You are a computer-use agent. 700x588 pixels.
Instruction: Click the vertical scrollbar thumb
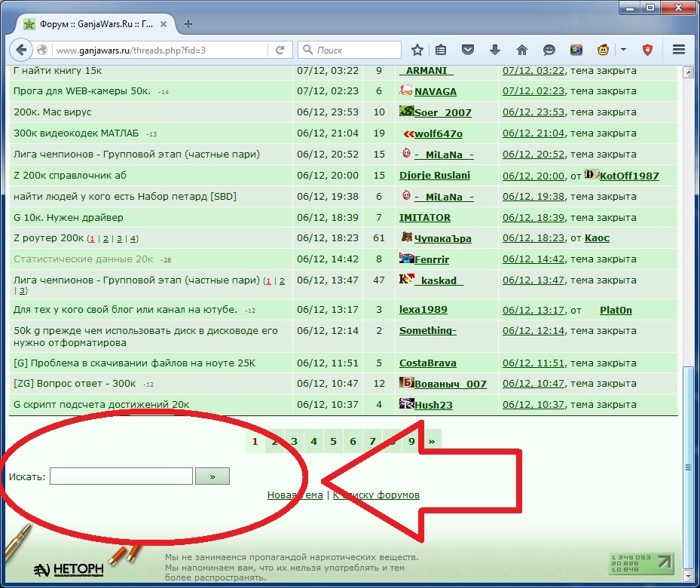point(688,467)
